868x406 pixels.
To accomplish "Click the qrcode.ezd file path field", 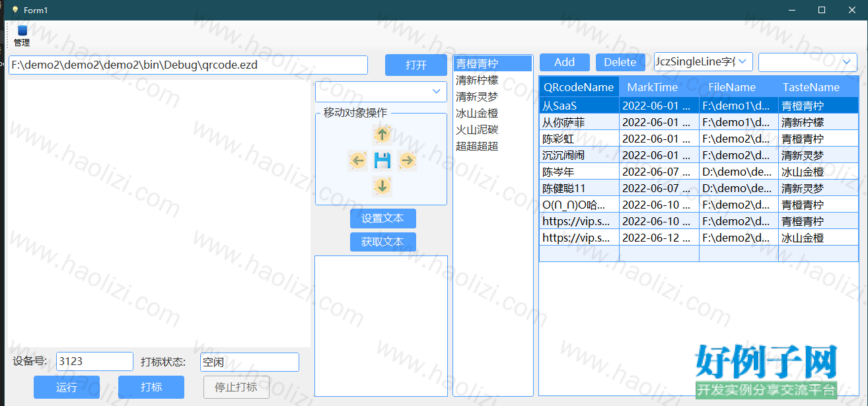I will click(x=188, y=65).
